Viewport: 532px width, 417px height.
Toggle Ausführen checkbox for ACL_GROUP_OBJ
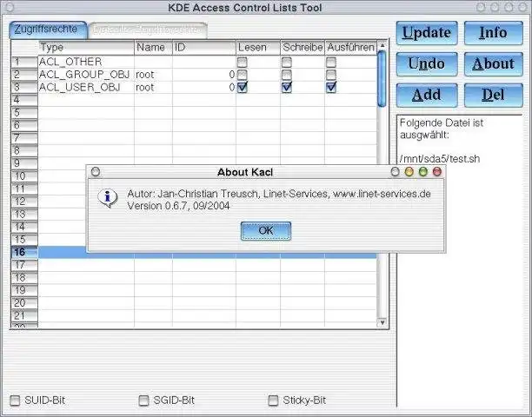point(331,75)
